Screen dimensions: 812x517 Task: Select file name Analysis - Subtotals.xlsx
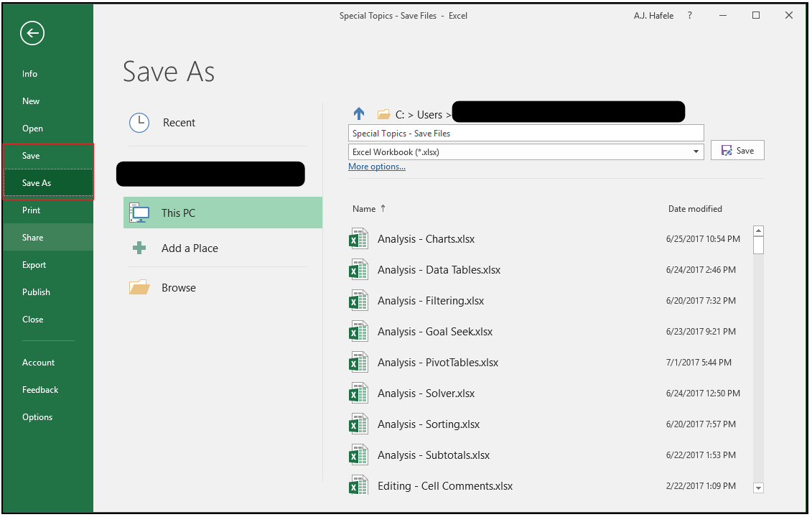[x=434, y=455]
